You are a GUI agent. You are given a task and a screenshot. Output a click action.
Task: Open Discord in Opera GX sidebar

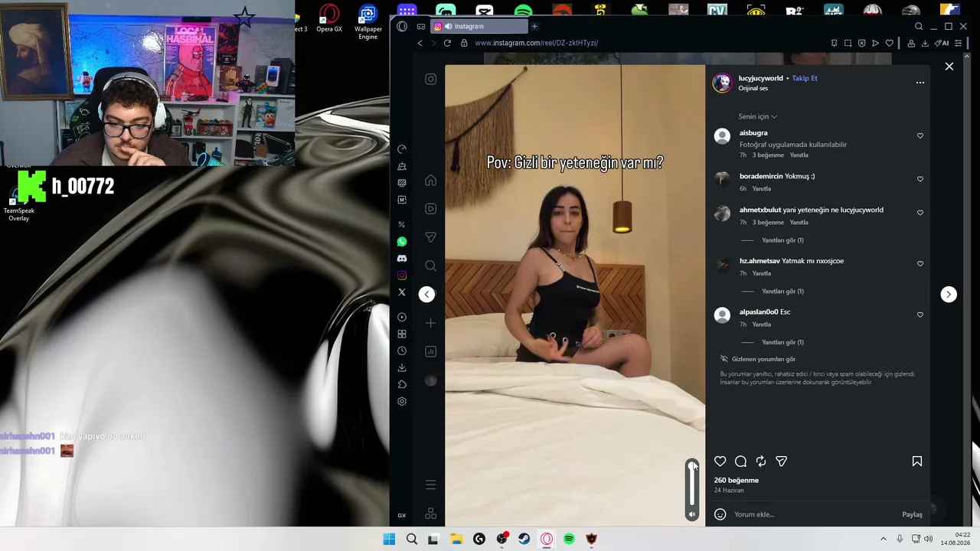pyautogui.click(x=402, y=259)
